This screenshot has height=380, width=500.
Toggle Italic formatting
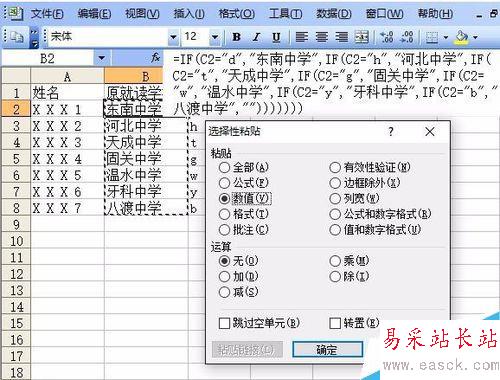[256, 37]
